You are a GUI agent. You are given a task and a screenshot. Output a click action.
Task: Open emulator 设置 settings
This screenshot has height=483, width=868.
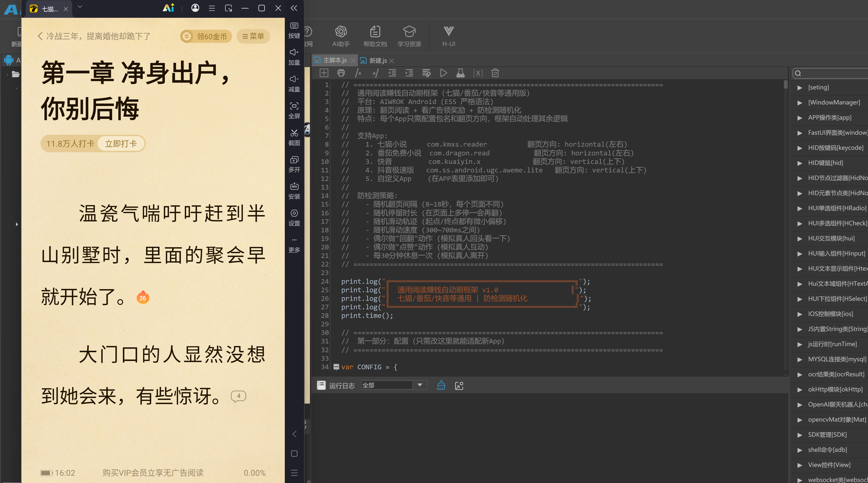294,218
